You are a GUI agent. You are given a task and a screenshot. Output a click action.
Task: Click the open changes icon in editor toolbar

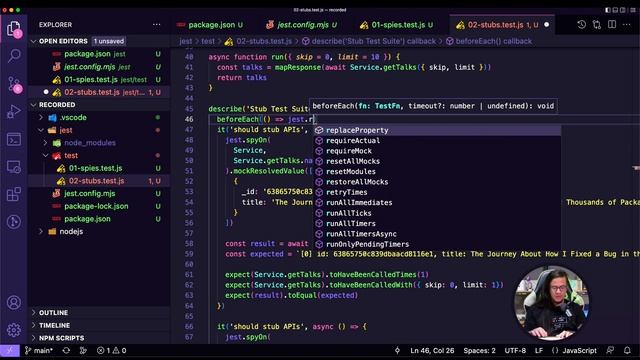597,25
